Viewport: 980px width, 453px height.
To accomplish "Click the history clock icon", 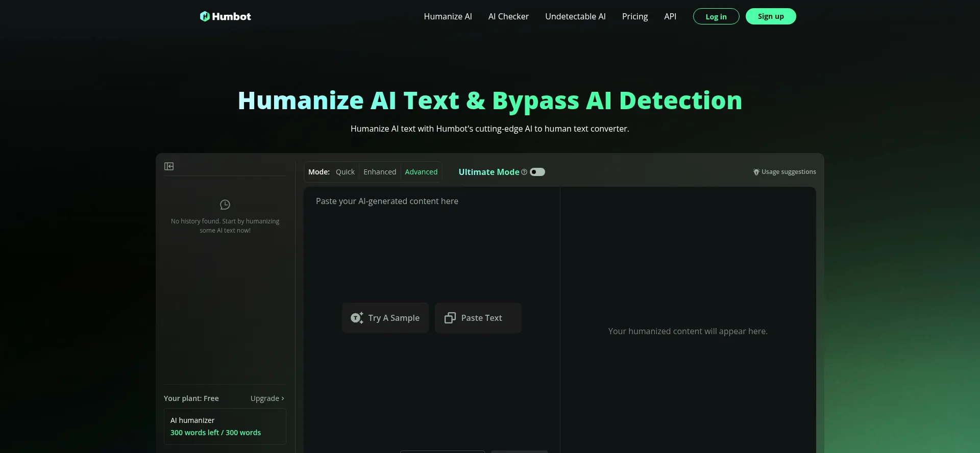I will [x=225, y=205].
